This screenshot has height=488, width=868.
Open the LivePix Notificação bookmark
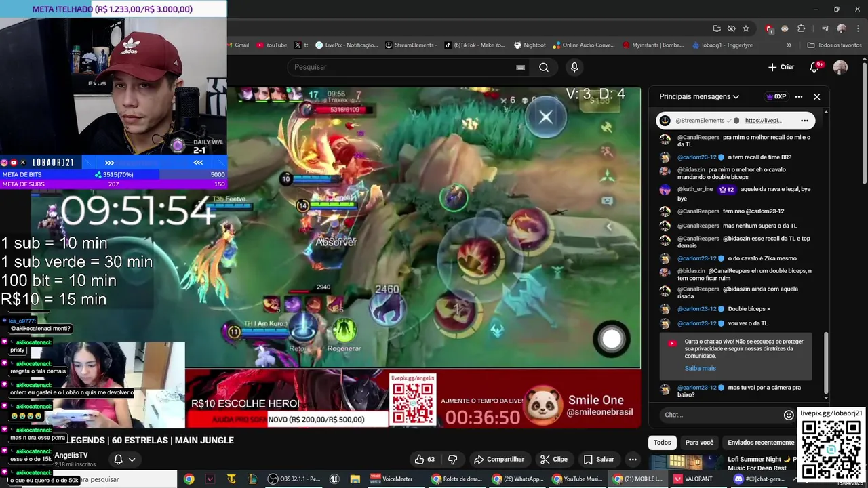pos(347,45)
